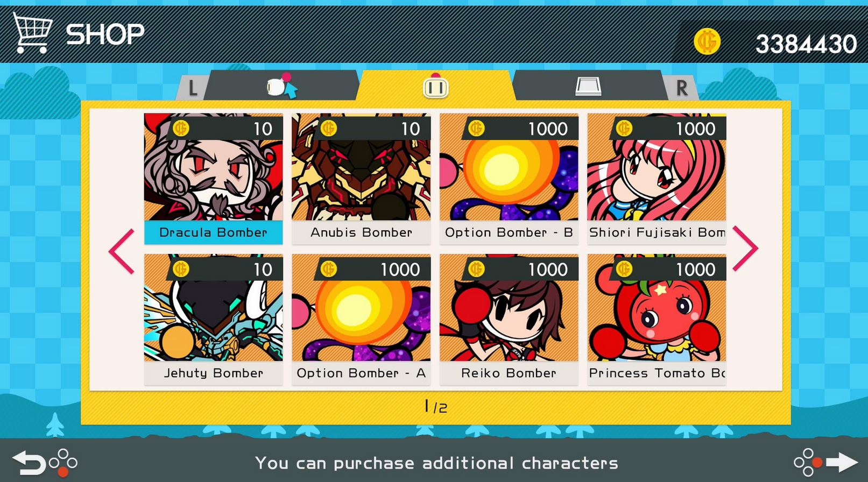Go to next page with right arrow
The image size is (868, 482).
745,249
